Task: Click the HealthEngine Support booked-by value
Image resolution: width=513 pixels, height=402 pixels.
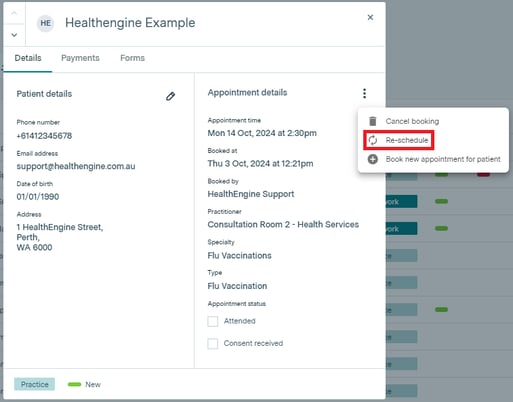Action: (251, 194)
